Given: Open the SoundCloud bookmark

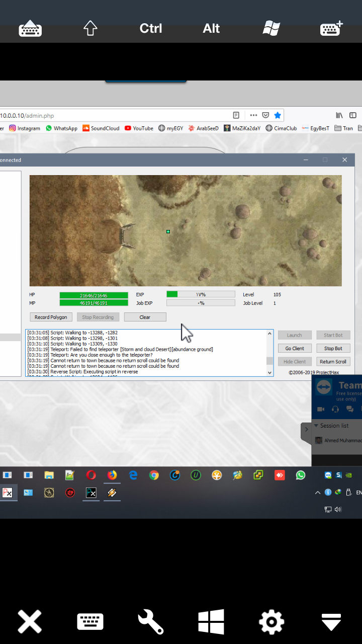Looking at the screenshot, I should pyautogui.click(x=101, y=128).
